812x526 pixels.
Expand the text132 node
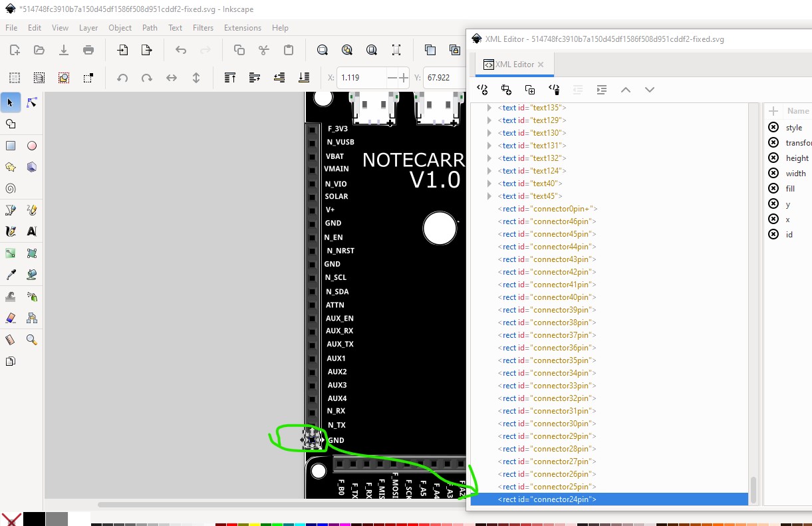489,158
